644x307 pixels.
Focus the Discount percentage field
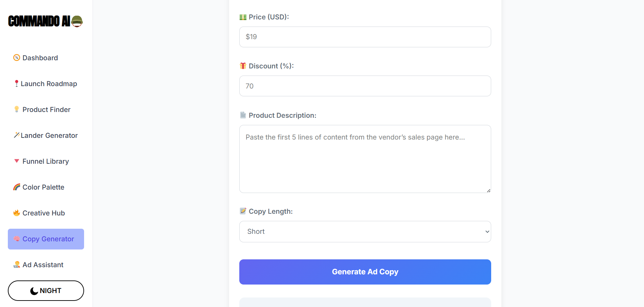pos(365,86)
